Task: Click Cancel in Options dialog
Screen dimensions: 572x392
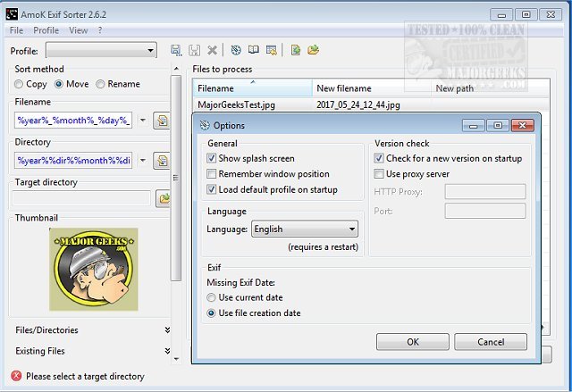Action: [491, 342]
